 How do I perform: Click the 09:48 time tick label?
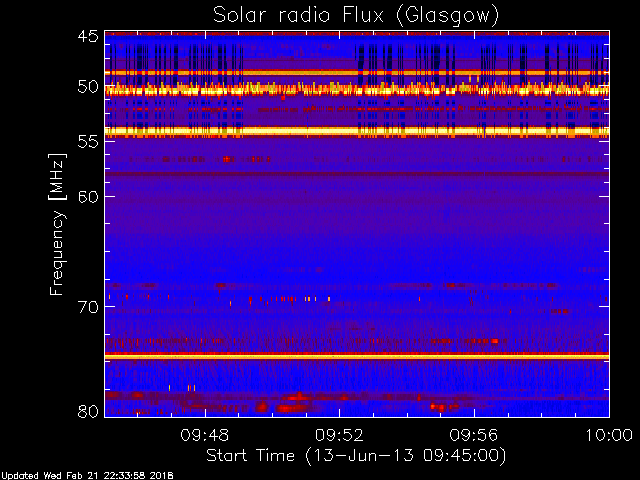[x=205, y=435]
